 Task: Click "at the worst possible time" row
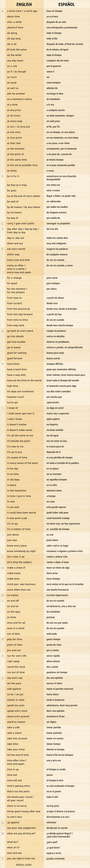tap(22, 165)
